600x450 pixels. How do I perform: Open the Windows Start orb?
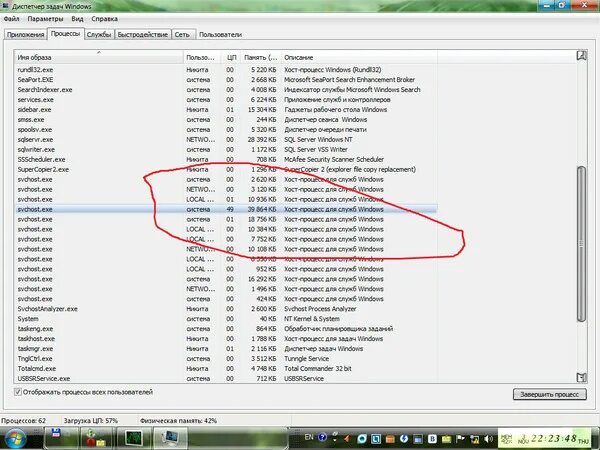14,439
